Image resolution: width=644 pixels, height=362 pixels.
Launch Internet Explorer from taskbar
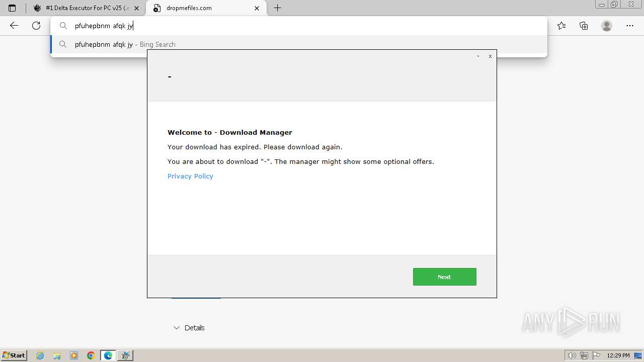coord(40,355)
